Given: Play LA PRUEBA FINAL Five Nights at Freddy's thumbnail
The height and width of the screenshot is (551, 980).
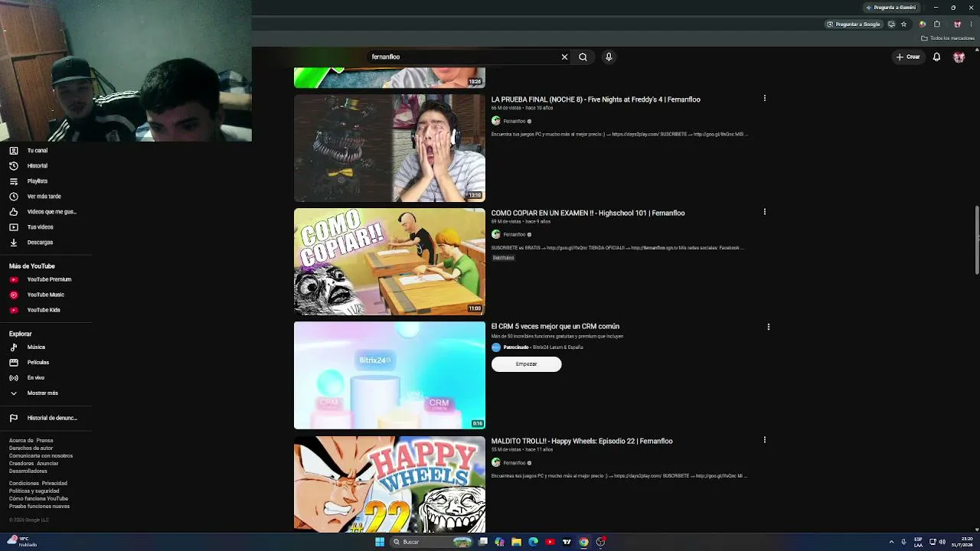Looking at the screenshot, I should [x=390, y=148].
